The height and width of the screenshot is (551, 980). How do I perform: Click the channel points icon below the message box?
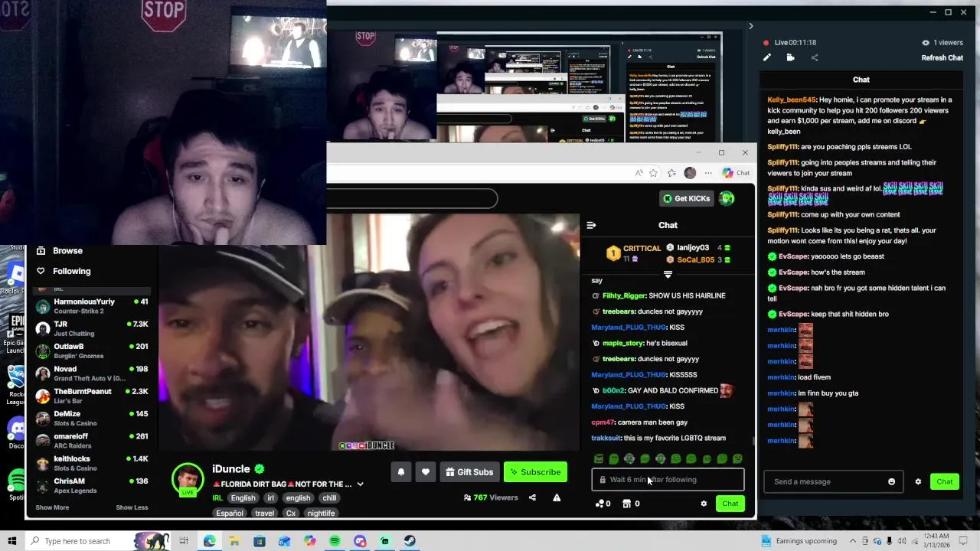pos(599,504)
